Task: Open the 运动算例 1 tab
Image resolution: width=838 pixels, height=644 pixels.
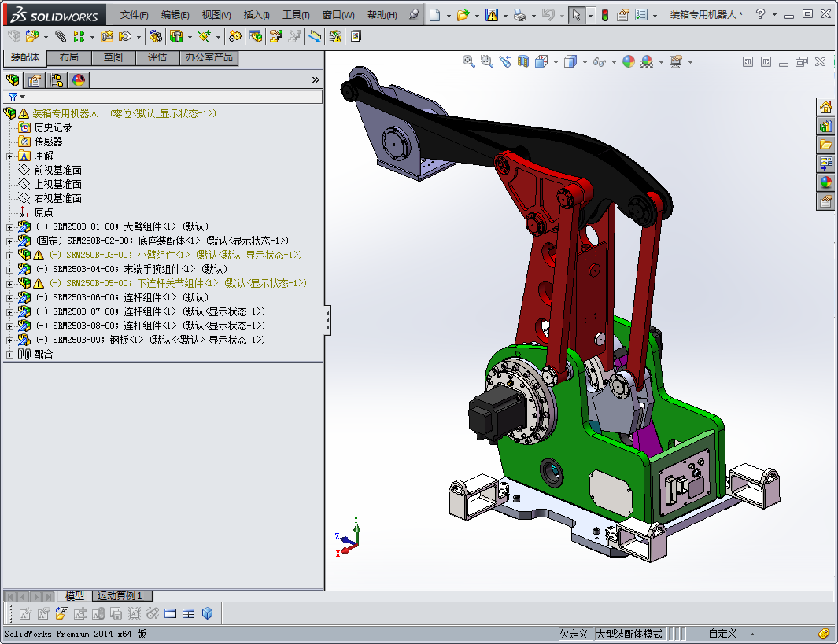Action: pyautogui.click(x=122, y=596)
